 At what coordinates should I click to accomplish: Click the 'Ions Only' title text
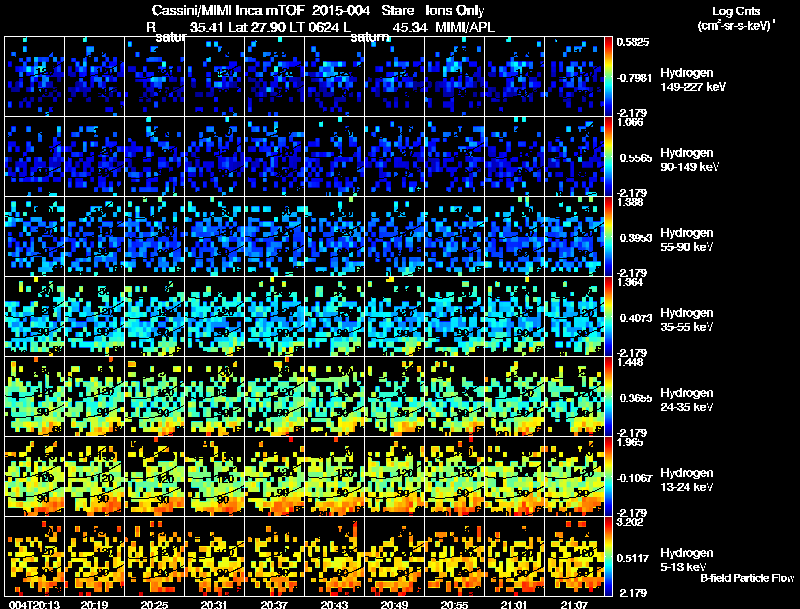455,10
